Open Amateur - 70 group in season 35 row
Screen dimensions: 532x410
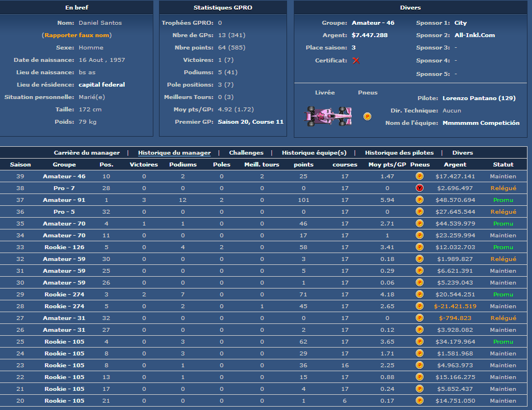[64, 223]
